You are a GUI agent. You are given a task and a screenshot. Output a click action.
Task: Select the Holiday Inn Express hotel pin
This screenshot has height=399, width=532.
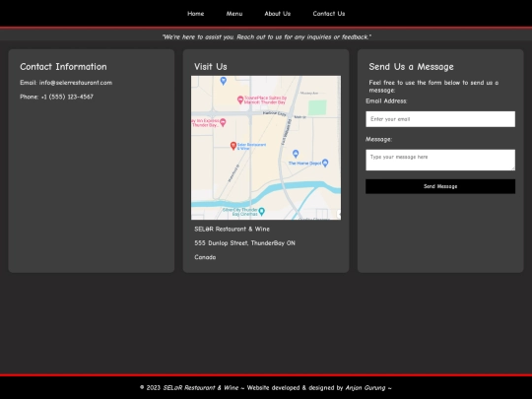click(223, 122)
